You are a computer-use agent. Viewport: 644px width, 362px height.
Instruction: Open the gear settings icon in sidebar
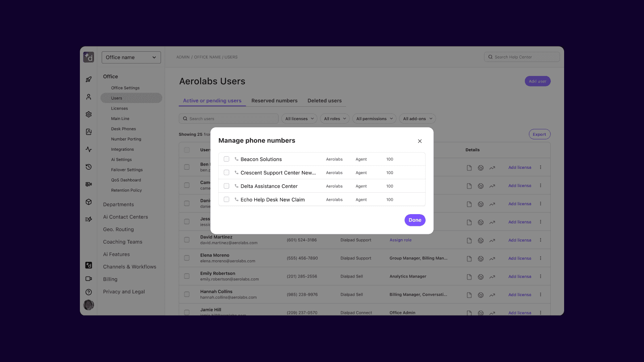tap(89, 114)
